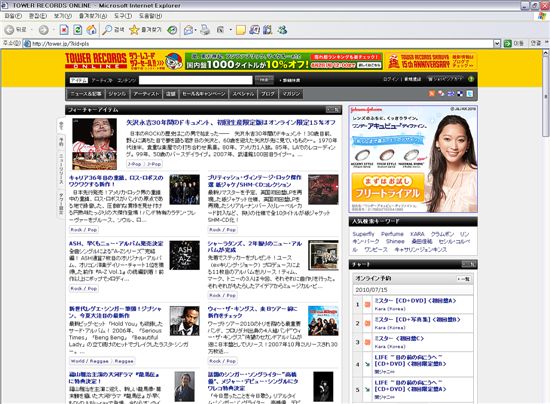The width and height of the screenshot is (550, 404).
Task: Click the green Go arrow button by address bar
Action: tap(507, 43)
